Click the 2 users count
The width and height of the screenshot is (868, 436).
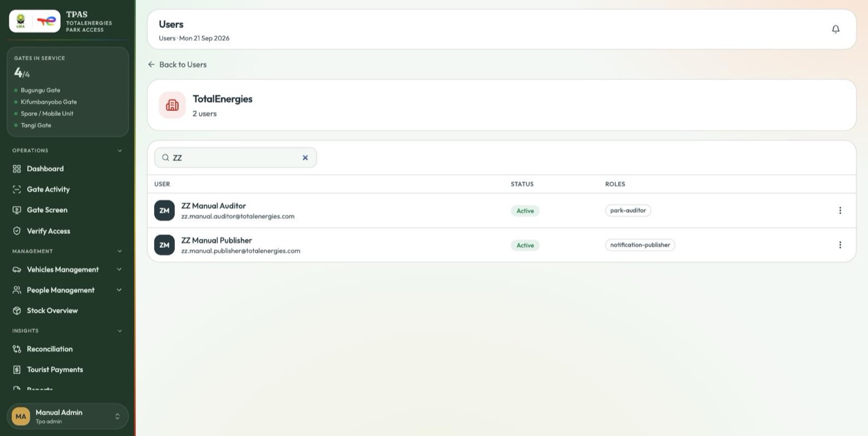tap(204, 113)
